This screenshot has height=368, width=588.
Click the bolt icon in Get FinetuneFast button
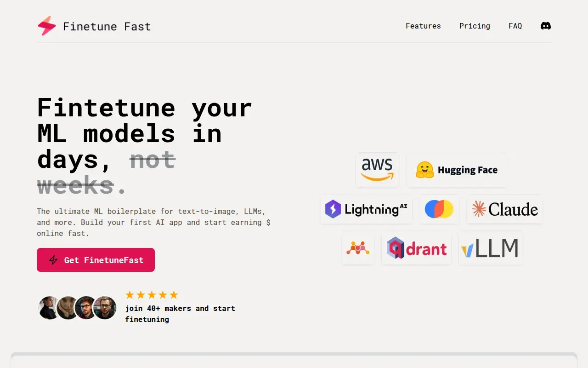53,260
